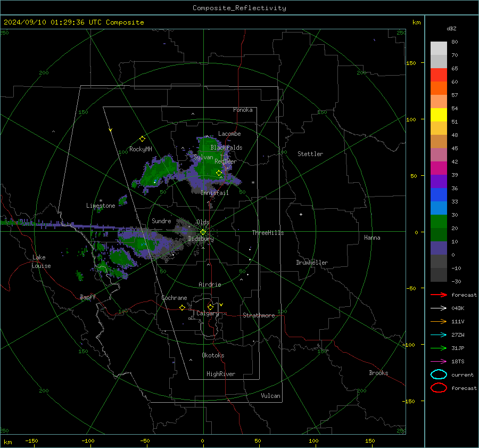This screenshot has width=479, height=448.
Task: Click the Ponoka city label
Action: pos(243,110)
